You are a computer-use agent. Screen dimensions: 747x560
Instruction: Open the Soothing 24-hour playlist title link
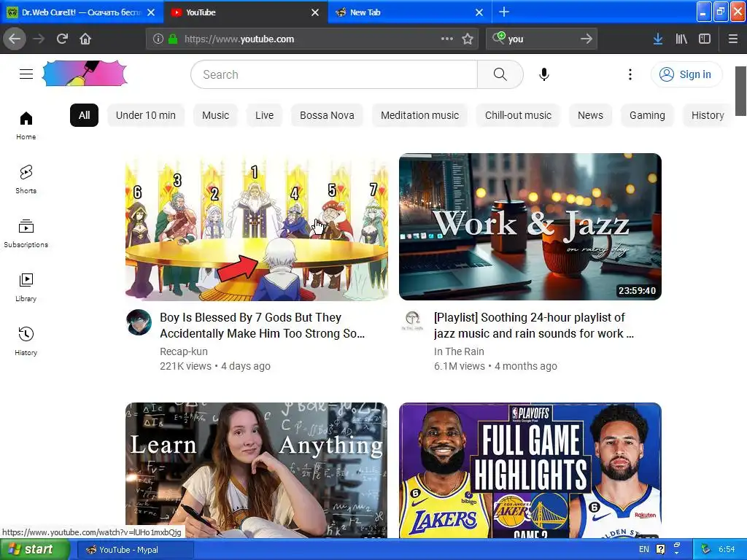coord(533,325)
